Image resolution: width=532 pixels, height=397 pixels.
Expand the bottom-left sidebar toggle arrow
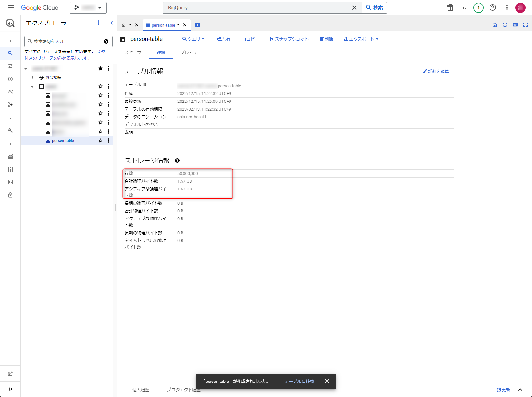[10, 389]
